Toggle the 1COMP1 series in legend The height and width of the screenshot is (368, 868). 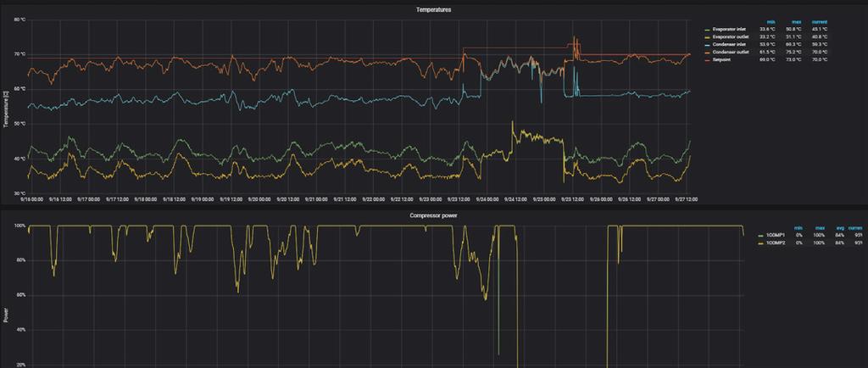[776, 235]
